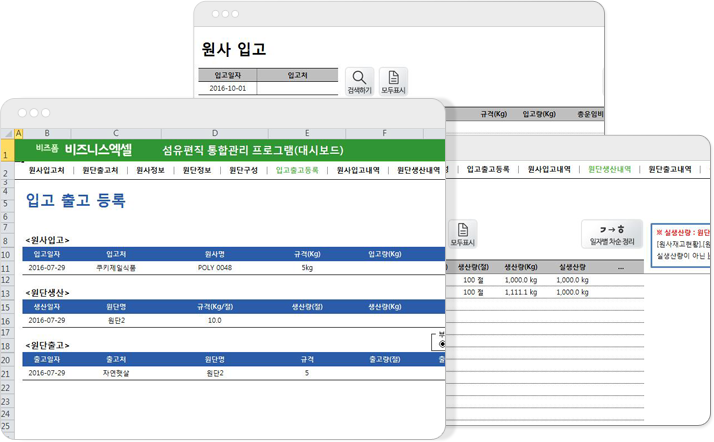Select column E header
714x442 pixels.
pos(307,133)
